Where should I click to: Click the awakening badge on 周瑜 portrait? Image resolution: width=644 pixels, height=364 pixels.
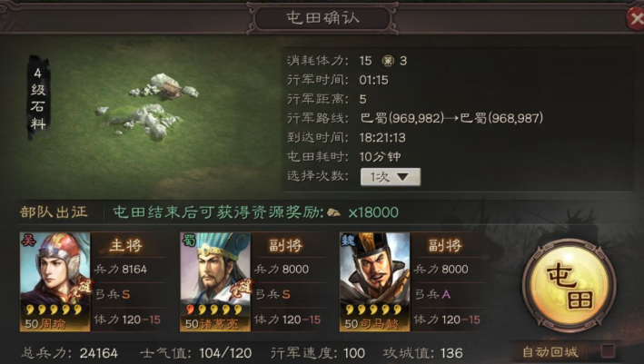point(84,289)
